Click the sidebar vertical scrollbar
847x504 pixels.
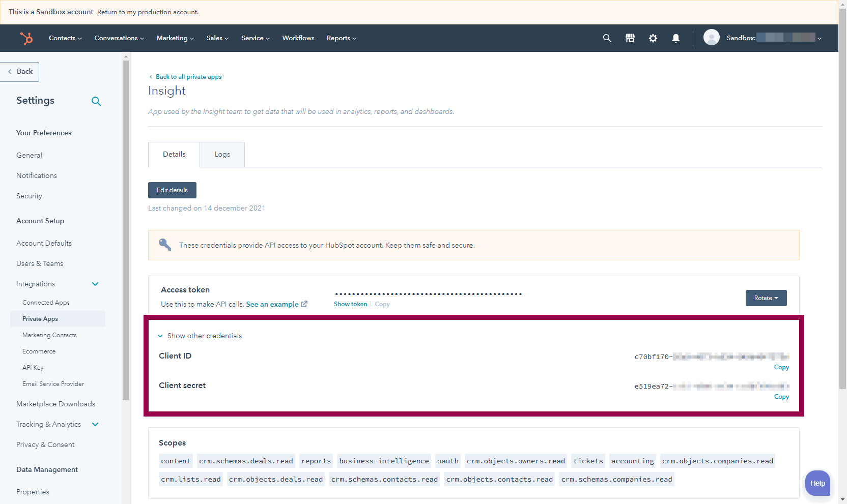[x=126, y=229]
